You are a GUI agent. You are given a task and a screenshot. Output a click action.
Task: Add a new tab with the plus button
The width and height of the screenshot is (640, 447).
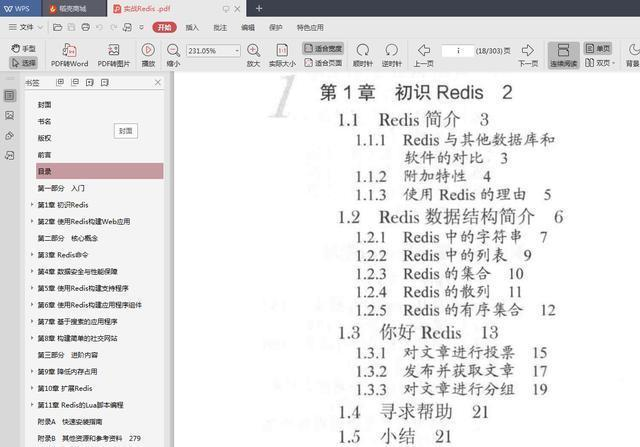(x=259, y=8)
